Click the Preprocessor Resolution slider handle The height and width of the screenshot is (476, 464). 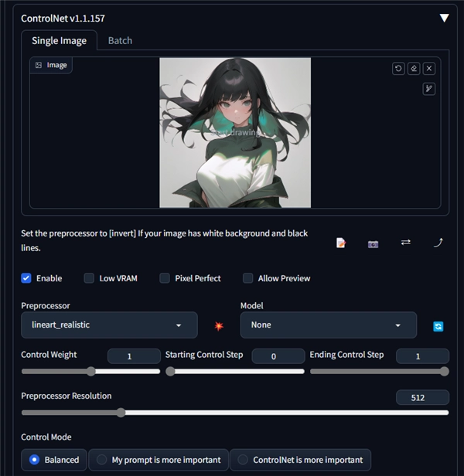point(121,413)
